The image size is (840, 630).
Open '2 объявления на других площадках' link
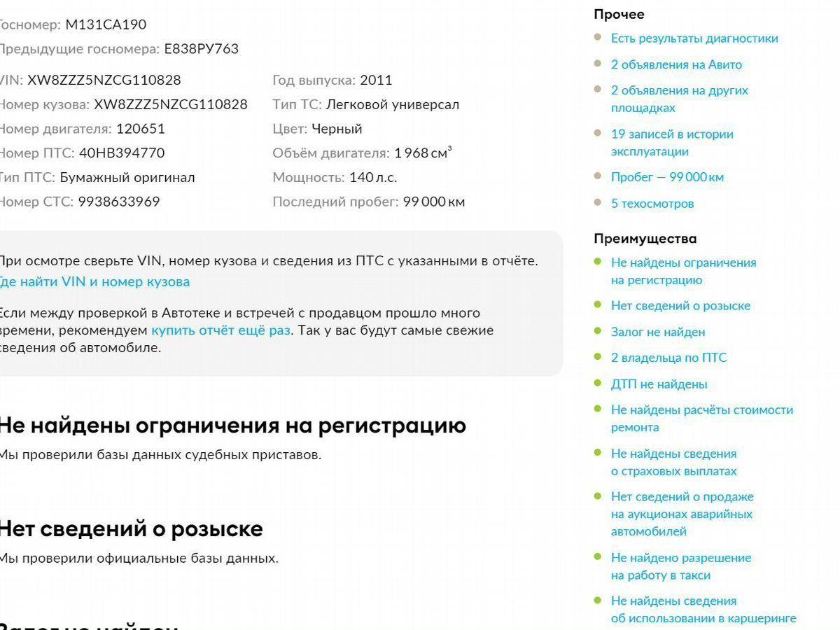[x=679, y=99]
